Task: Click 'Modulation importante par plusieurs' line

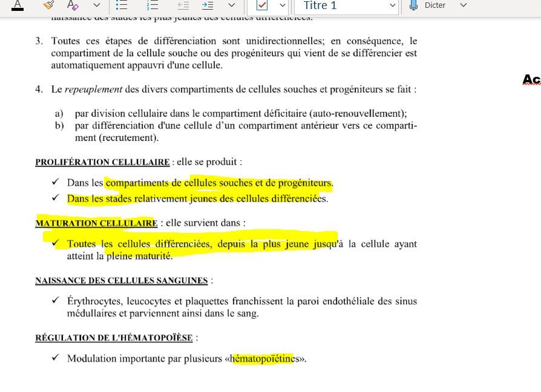Action: [x=186, y=359]
